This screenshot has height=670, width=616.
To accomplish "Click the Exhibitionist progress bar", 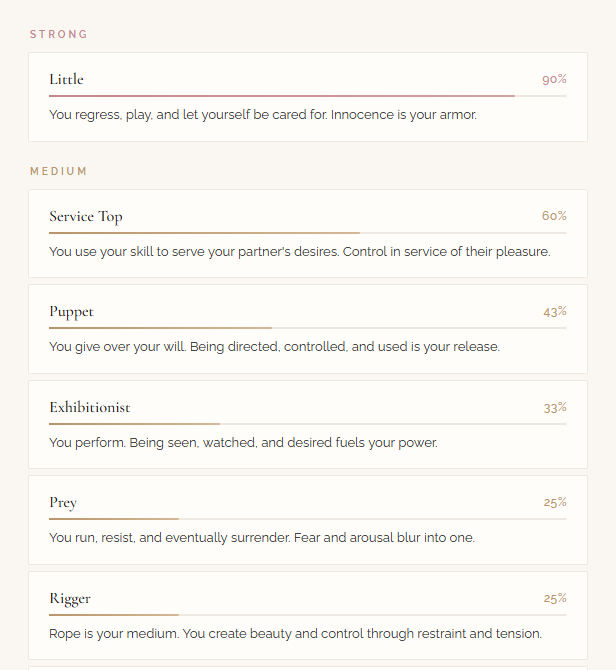I will pyautogui.click(x=307, y=424).
